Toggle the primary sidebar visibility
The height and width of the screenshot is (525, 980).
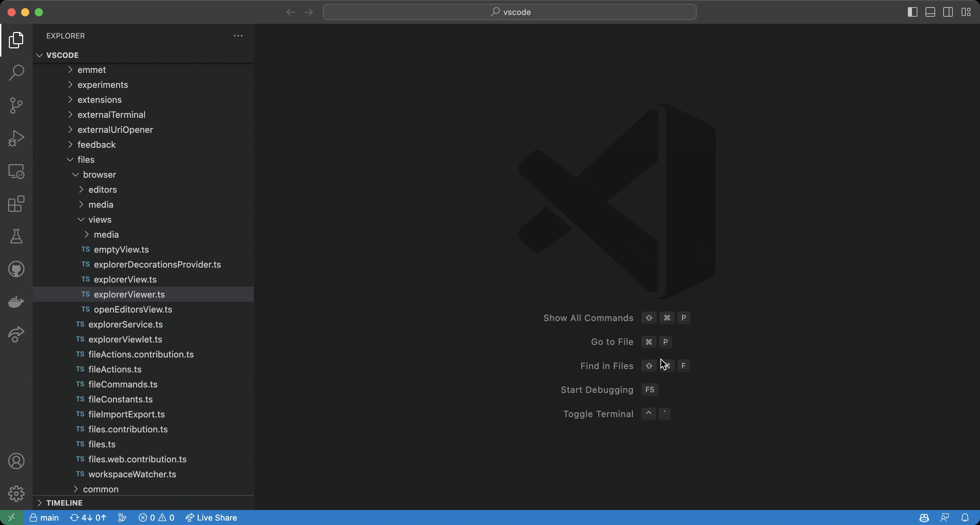pos(912,12)
